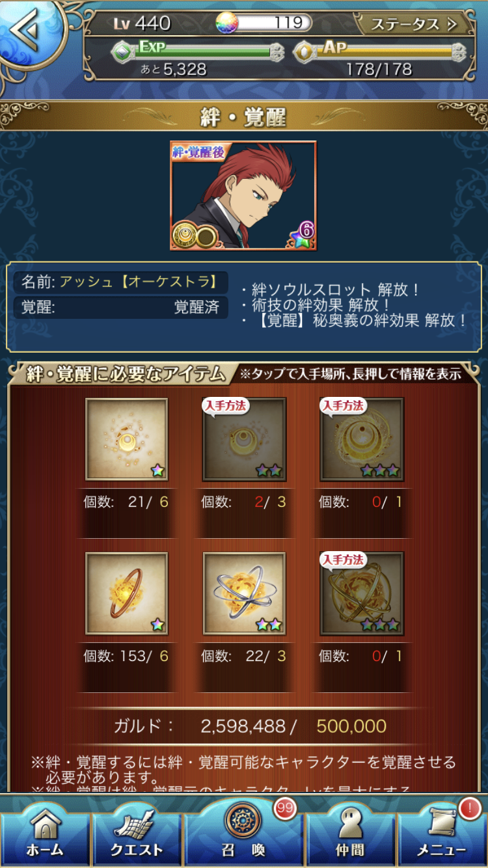Open 入手方法 badge on two-star ring item
This screenshot has height=868, width=488.
226,406
